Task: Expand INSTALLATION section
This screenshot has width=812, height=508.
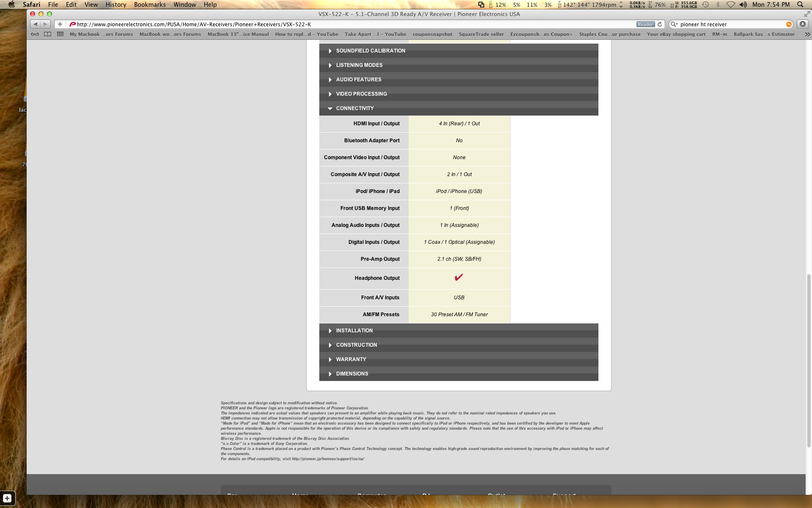Action: [x=458, y=331]
